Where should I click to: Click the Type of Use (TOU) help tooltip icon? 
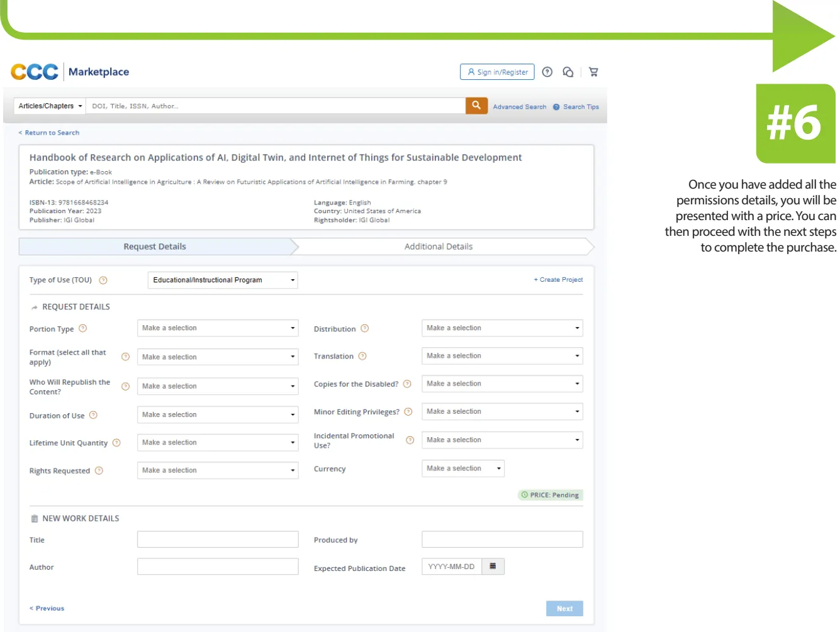(x=104, y=280)
